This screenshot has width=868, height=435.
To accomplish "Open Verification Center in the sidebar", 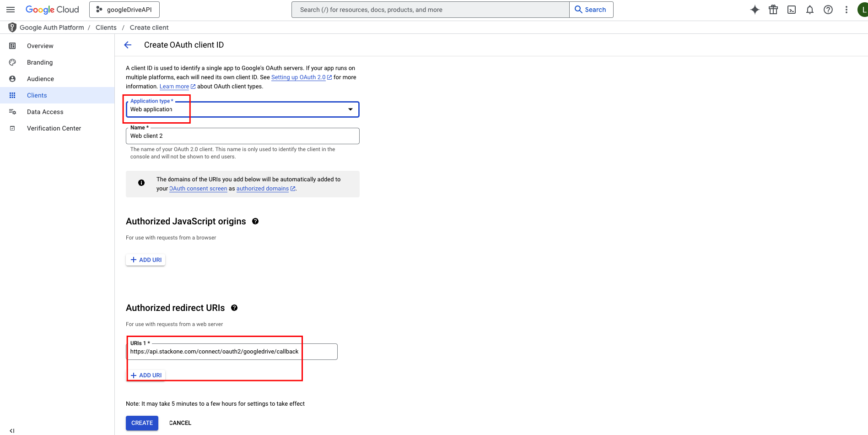I will point(57,128).
